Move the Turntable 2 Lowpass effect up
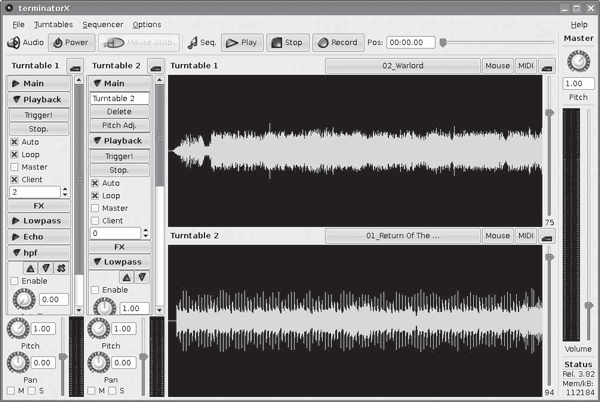 coord(127,276)
